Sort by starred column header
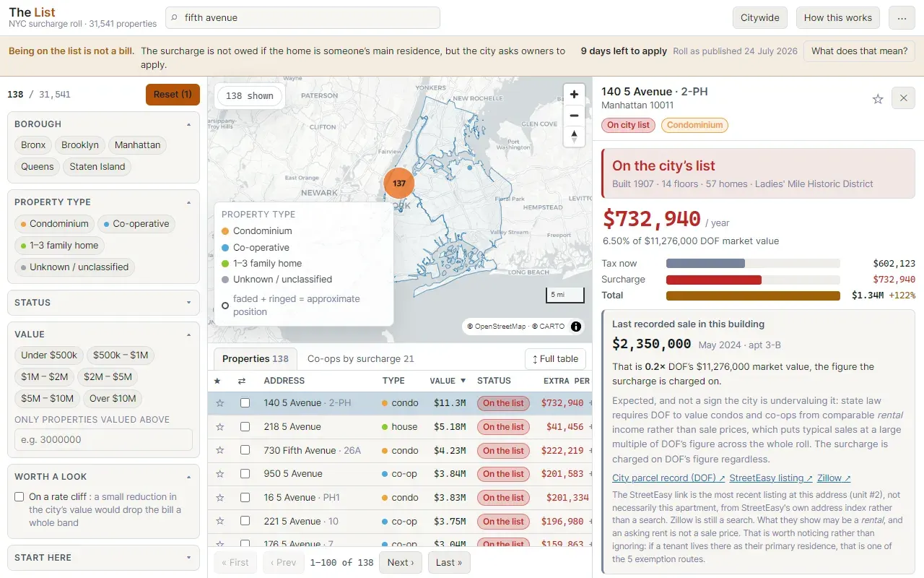The height and width of the screenshot is (578, 924). pyautogui.click(x=217, y=381)
